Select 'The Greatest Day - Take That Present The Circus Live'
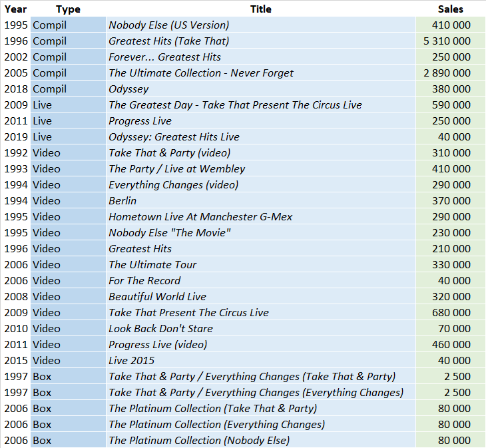 (x=235, y=105)
